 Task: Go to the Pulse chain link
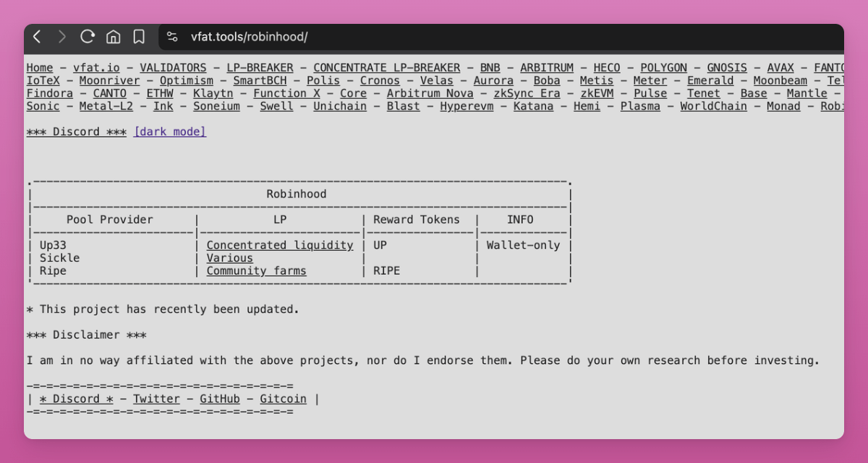click(650, 94)
